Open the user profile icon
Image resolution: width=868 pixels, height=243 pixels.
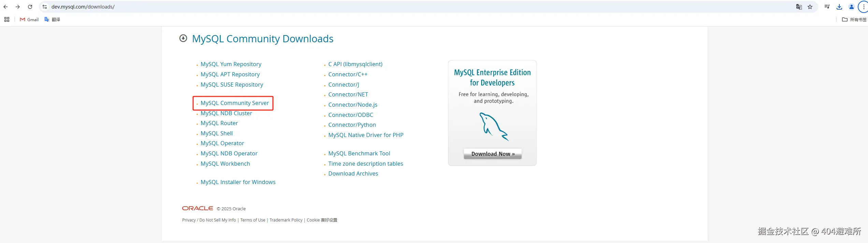852,7
